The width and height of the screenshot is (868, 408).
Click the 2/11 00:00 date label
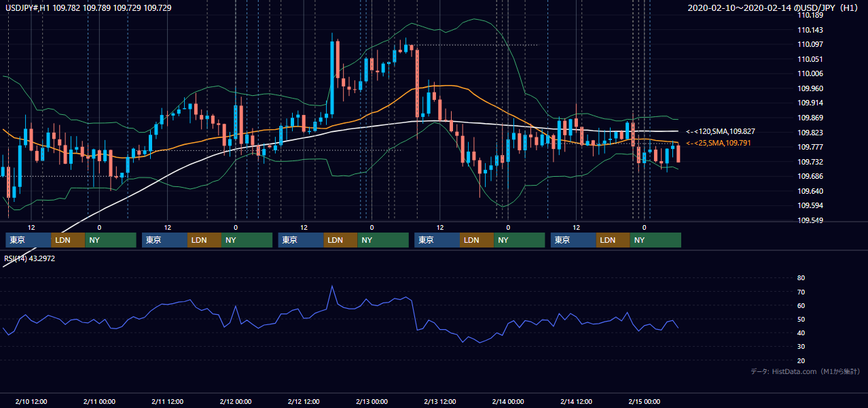(x=99, y=401)
